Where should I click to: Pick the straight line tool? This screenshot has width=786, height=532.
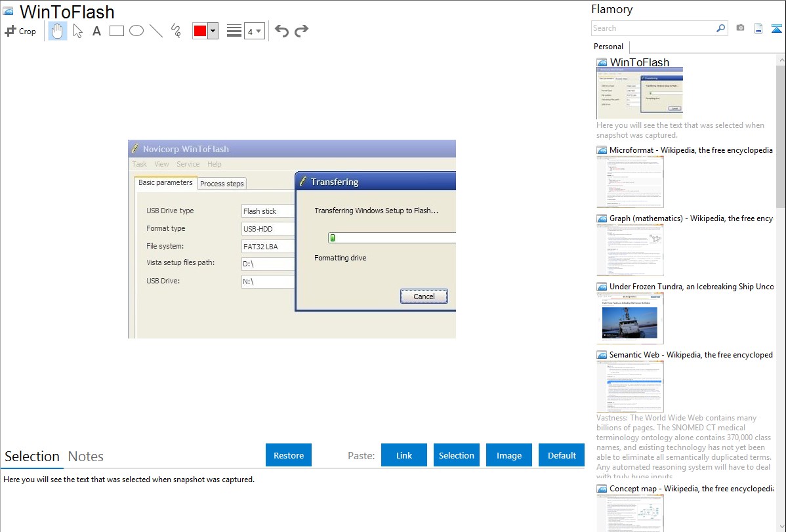(x=156, y=31)
